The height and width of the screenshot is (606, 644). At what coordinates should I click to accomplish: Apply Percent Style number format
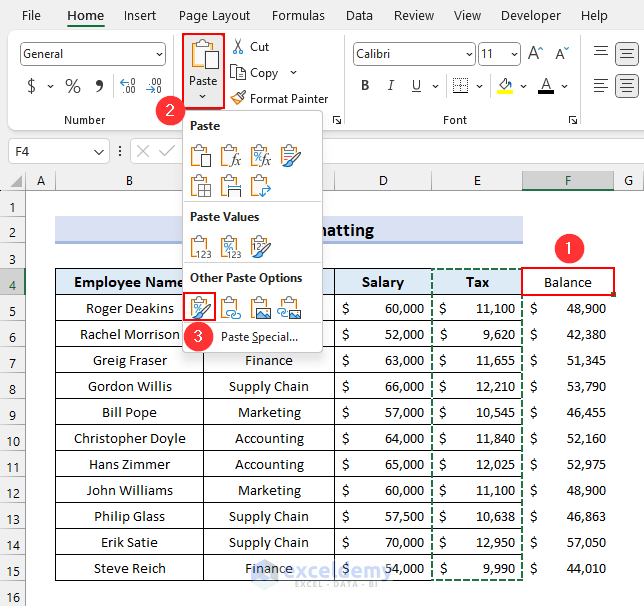73,87
